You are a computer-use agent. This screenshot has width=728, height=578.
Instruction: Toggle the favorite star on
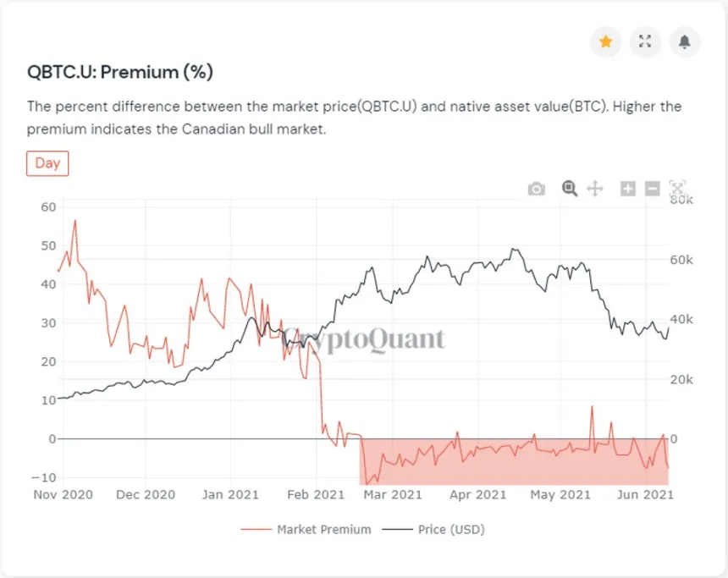click(605, 41)
